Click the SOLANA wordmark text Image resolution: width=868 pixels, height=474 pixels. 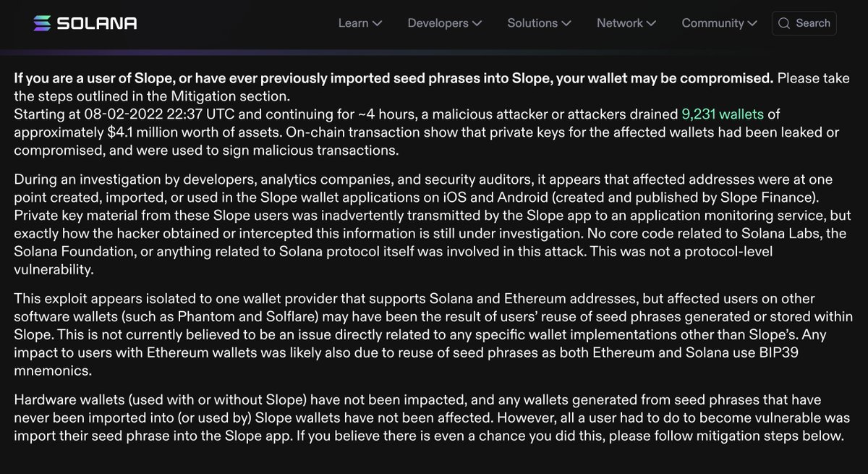point(97,23)
